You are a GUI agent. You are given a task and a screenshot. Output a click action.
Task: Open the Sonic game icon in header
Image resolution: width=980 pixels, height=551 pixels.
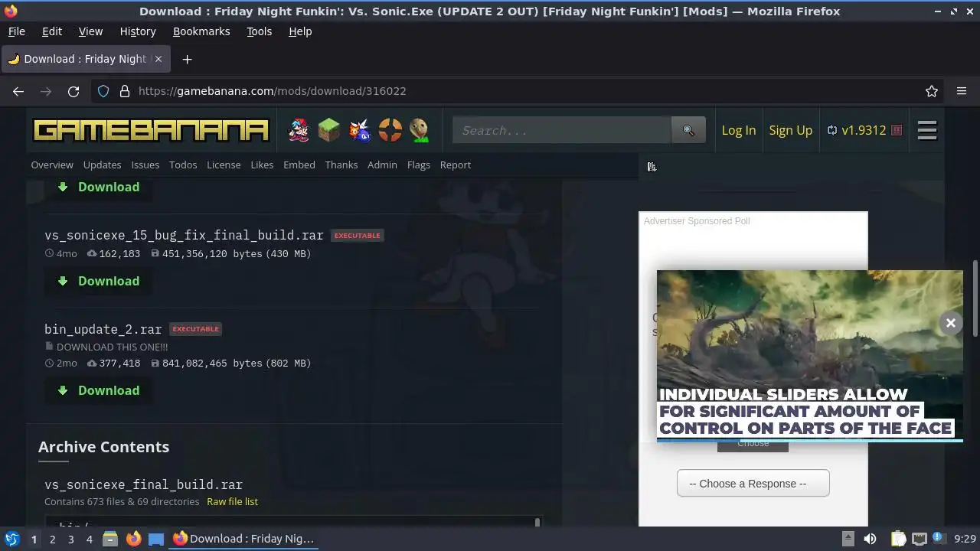(359, 130)
